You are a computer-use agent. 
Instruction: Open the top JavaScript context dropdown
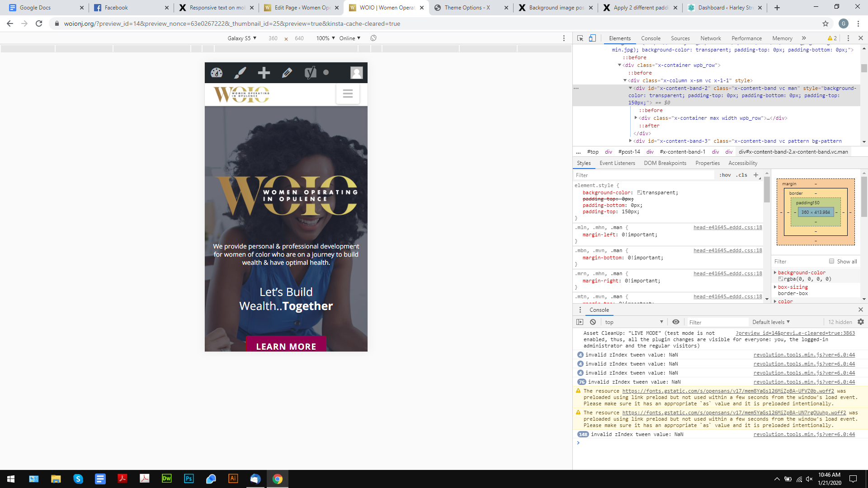[x=634, y=322]
